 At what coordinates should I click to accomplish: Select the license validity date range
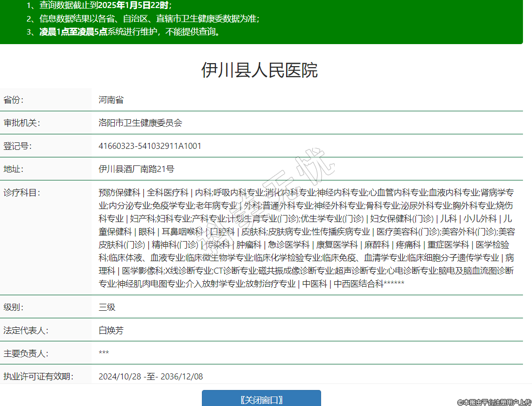pyautogui.click(x=151, y=376)
